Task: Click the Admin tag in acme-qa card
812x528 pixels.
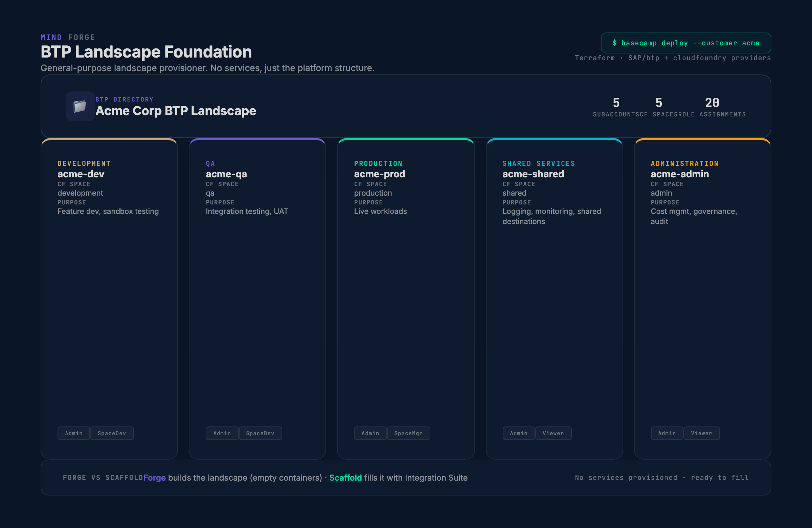Action: tap(222, 433)
